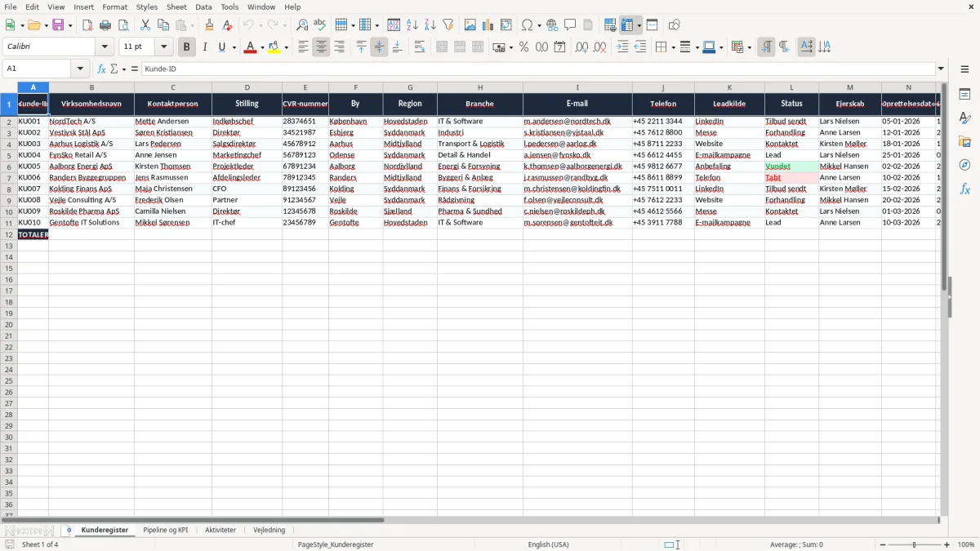Expand the Name Box dropdown
This screenshot has height=551, width=980.
click(80, 69)
